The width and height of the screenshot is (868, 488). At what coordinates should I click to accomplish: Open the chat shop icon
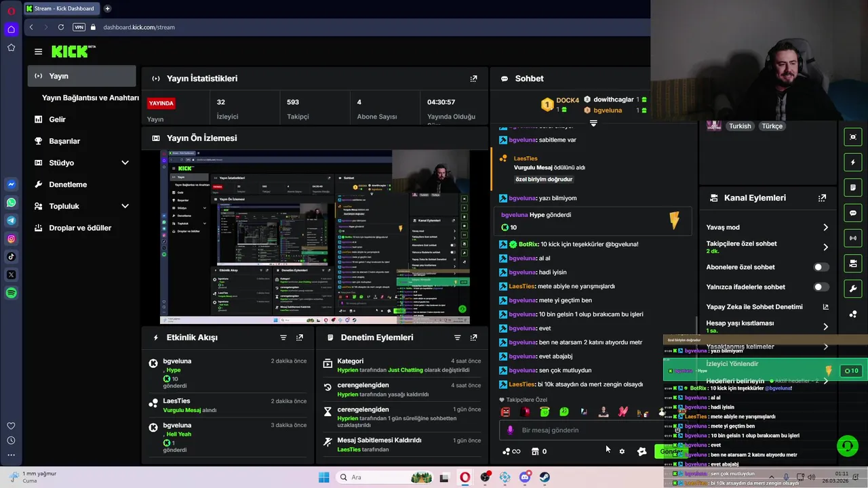(x=535, y=451)
